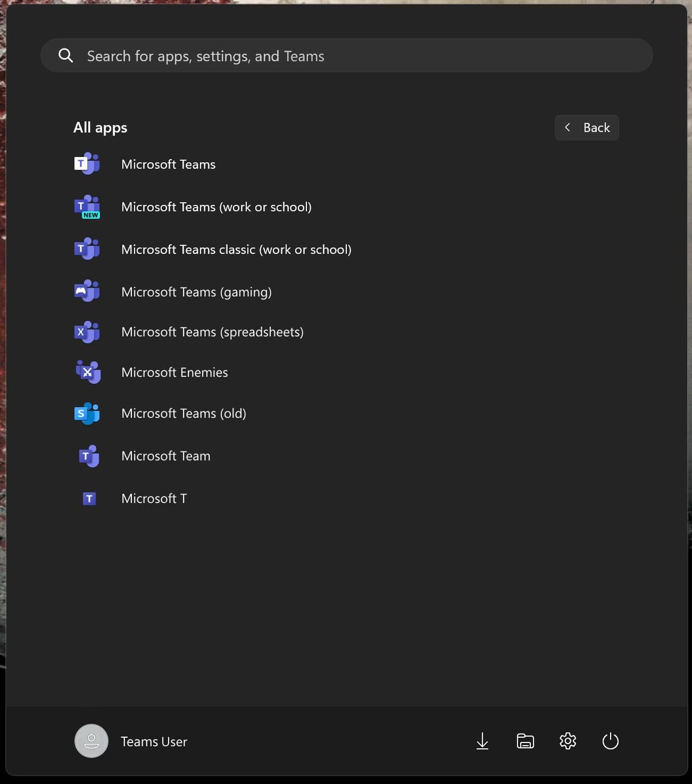
Task: Click the Microsoft Enemies icon
Action: [88, 372]
